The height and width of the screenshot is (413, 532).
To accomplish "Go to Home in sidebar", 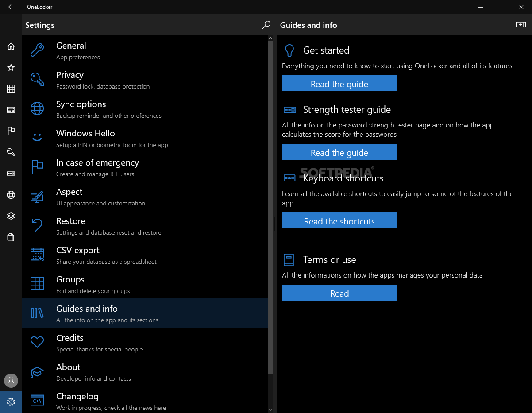I will point(11,46).
